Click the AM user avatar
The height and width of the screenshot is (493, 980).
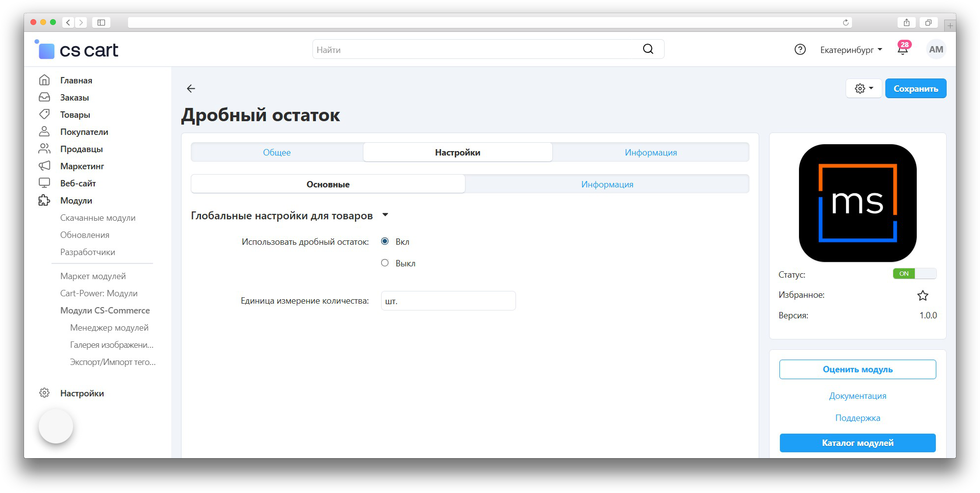point(935,50)
